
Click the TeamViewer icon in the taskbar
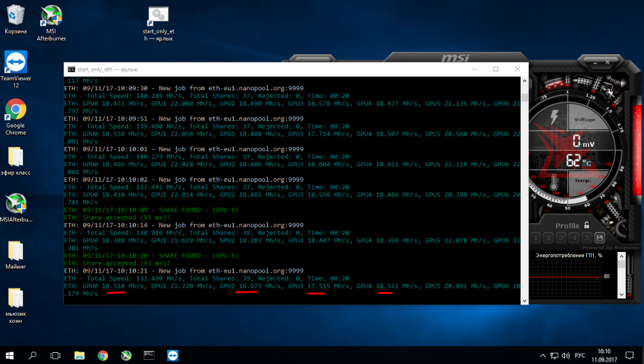pos(172,355)
